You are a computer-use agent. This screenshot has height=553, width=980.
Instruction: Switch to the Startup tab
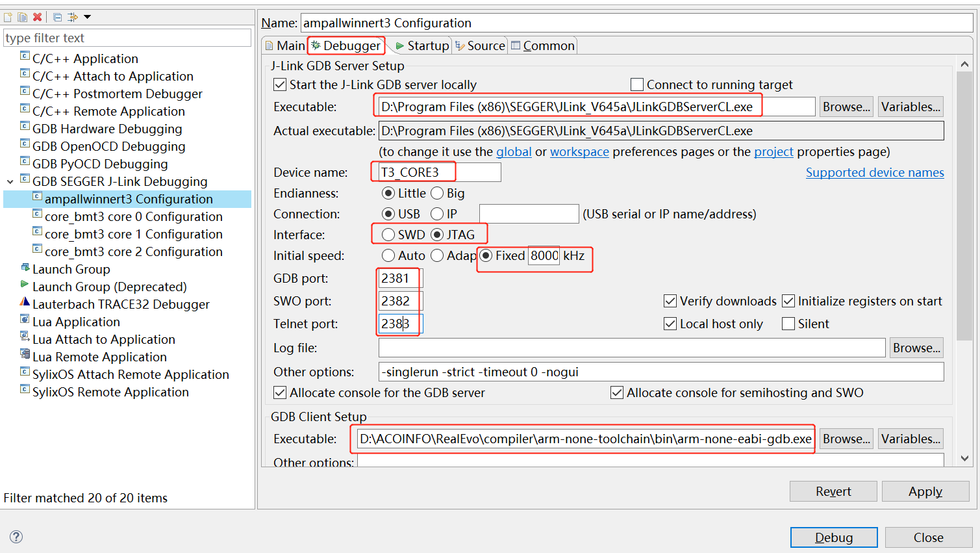pyautogui.click(x=422, y=45)
